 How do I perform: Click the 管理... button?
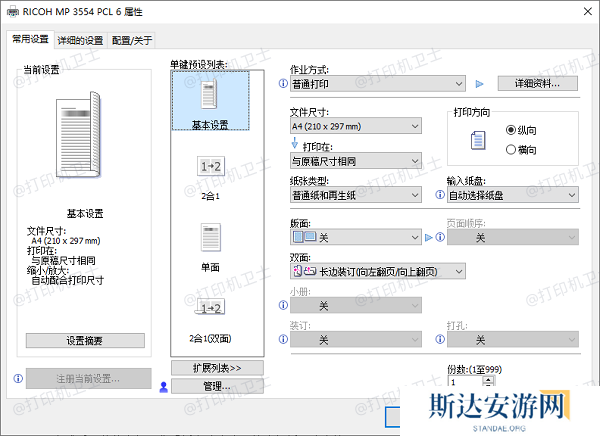(x=217, y=386)
